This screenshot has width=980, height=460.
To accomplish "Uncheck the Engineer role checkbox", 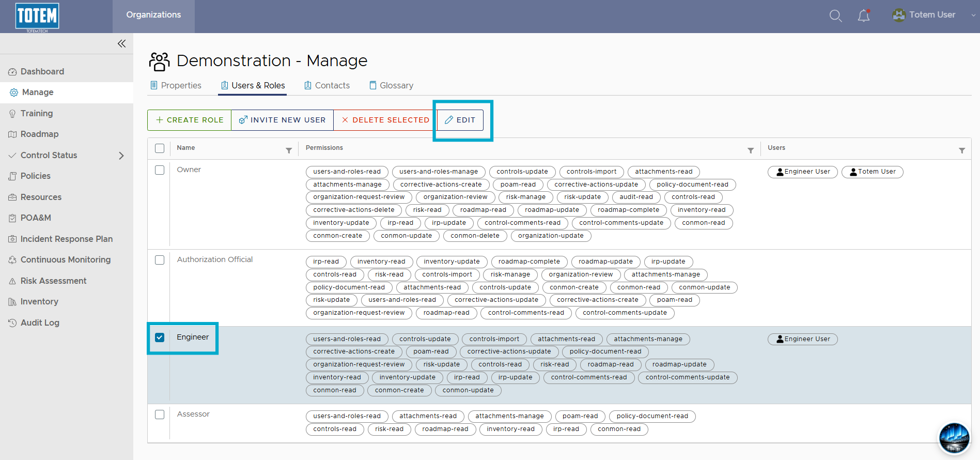I will [x=160, y=338].
